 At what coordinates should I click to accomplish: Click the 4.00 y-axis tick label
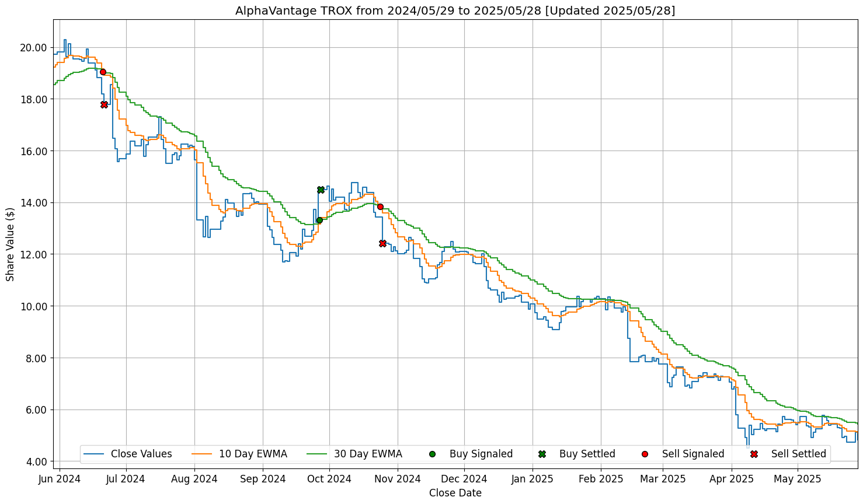(36, 461)
